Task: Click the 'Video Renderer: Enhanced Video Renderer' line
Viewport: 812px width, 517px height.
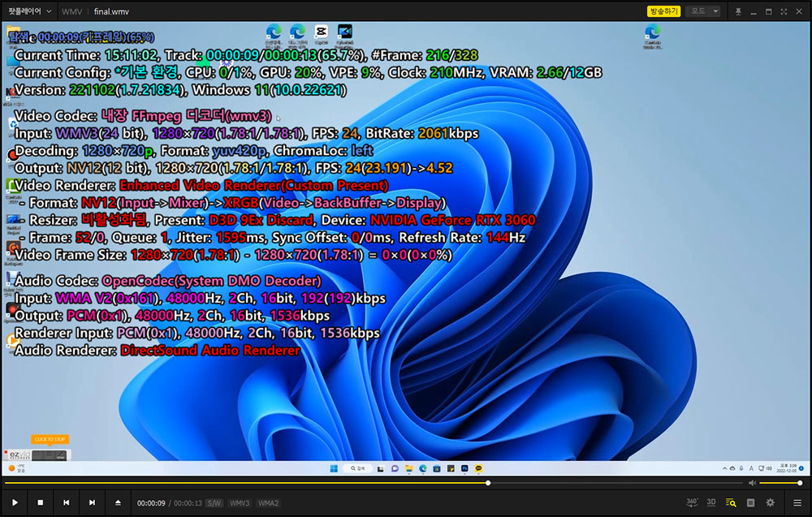Action: 201,185
